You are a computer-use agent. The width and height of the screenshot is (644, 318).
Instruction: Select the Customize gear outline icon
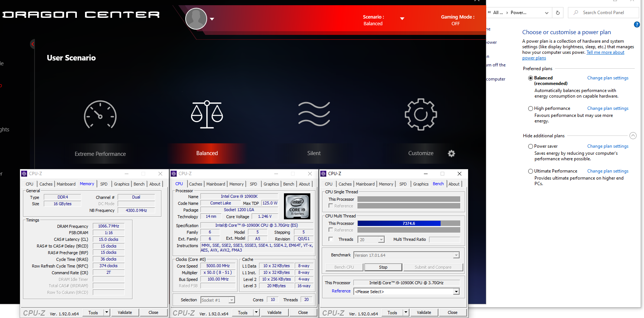[x=421, y=114]
